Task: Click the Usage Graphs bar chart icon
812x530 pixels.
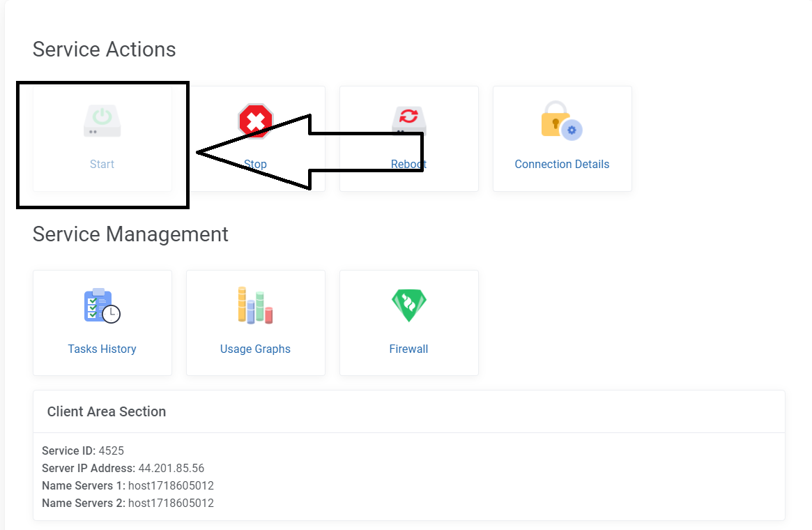Action: click(x=255, y=305)
